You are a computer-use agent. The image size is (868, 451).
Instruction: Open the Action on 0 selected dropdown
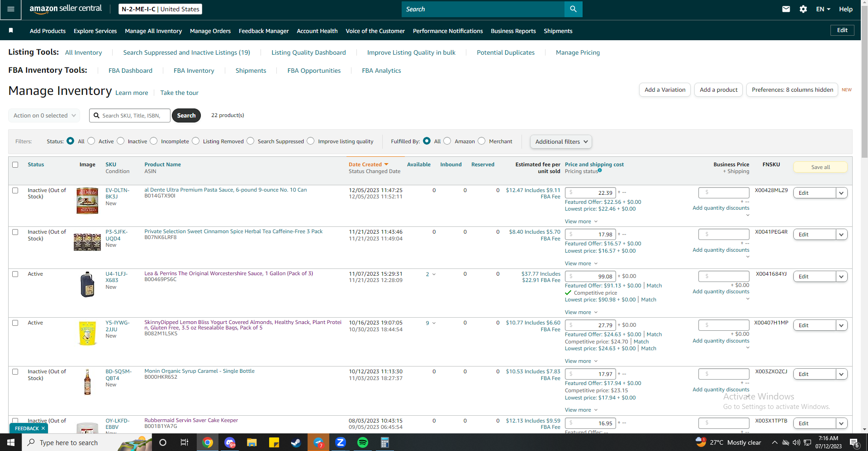coord(44,115)
